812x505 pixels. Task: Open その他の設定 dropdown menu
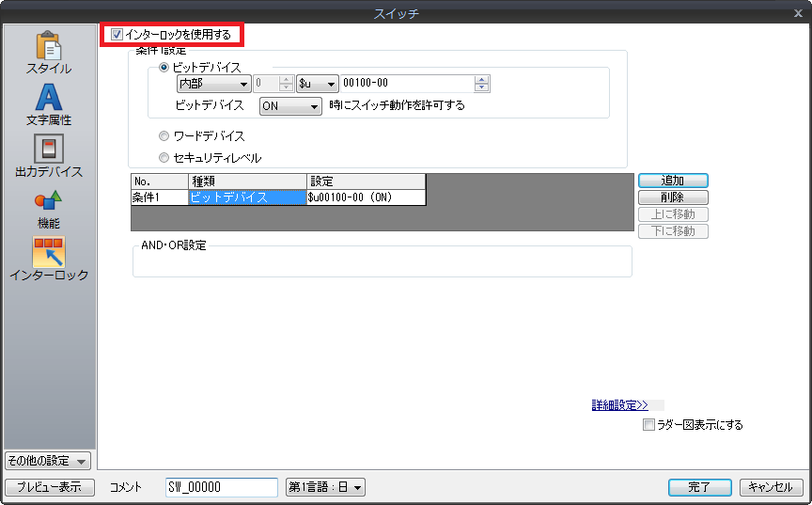coord(48,461)
